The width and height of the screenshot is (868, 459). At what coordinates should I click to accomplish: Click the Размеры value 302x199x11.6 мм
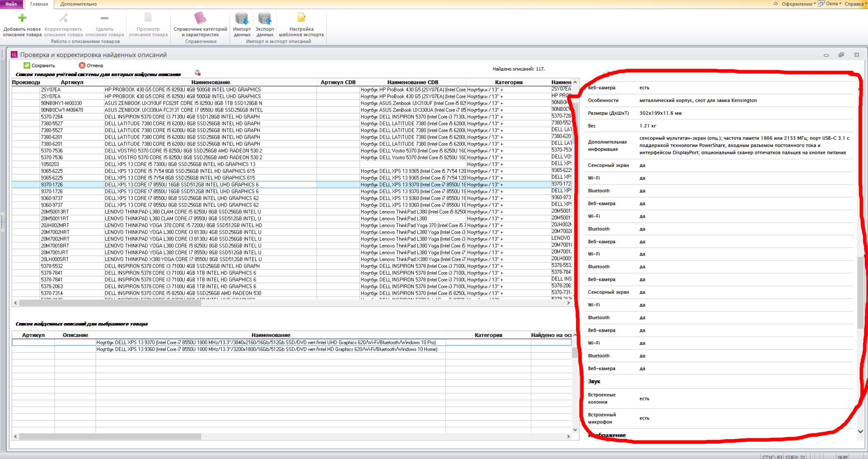pos(660,113)
